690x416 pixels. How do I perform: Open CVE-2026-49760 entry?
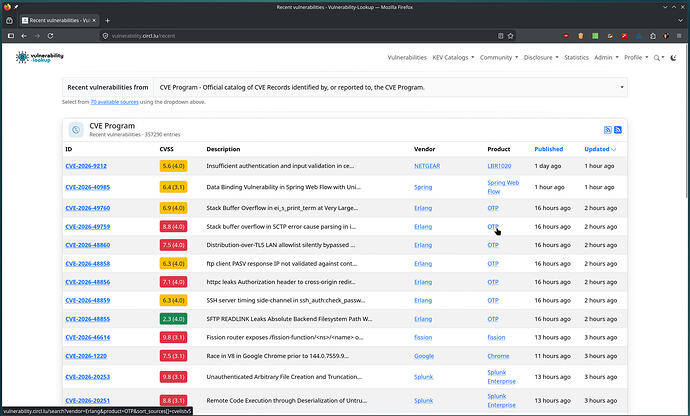pyautogui.click(x=88, y=208)
